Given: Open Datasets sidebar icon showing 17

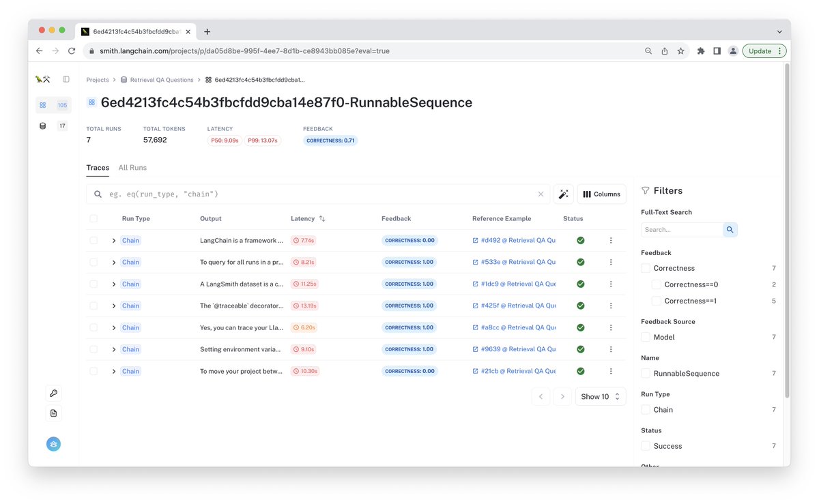Looking at the screenshot, I should [53, 125].
